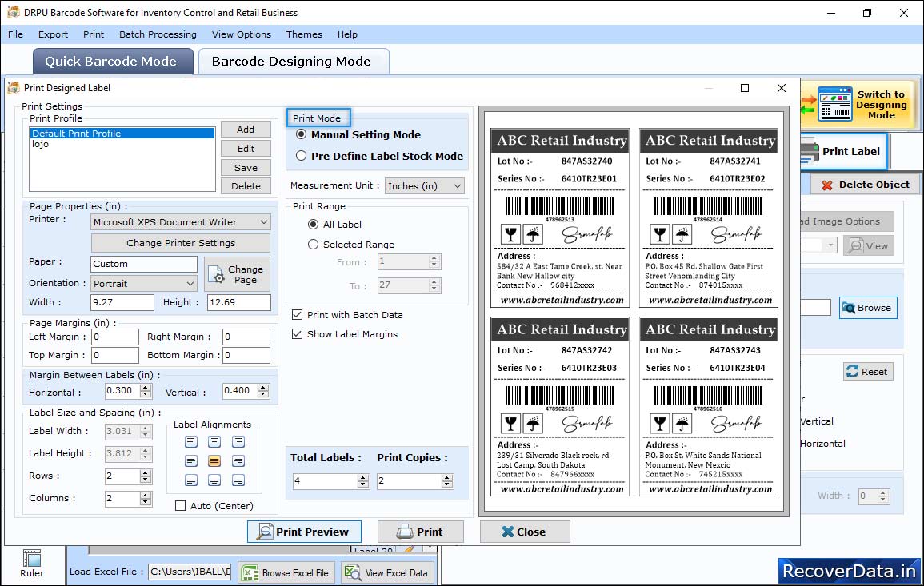Toggle Show Label Margins checkbox
924x586 pixels.
coord(298,334)
